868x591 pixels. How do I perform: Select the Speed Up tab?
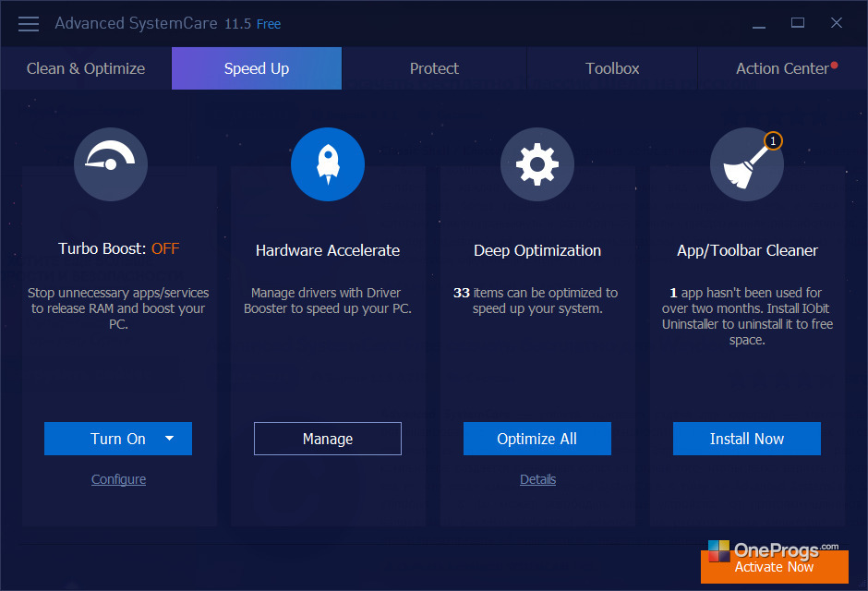coord(257,68)
